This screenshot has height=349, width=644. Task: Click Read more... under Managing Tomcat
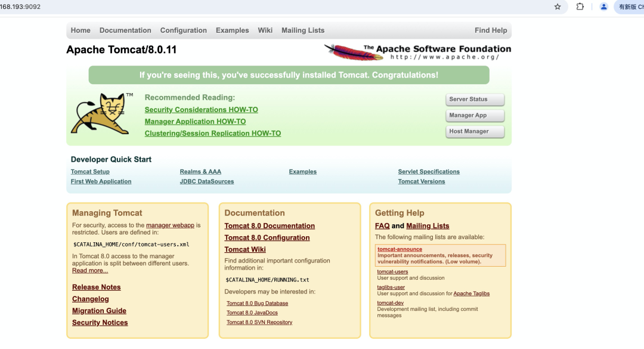tap(90, 270)
